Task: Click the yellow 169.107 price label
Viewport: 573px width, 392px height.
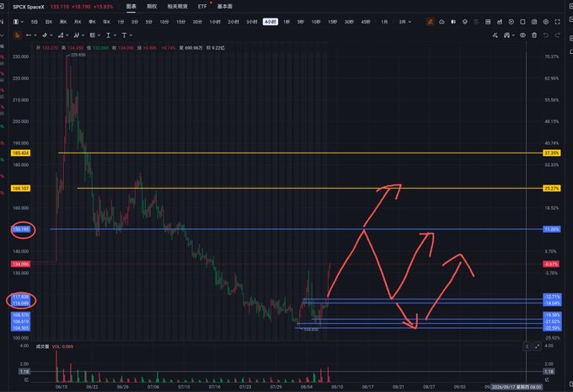Action: 20,188
